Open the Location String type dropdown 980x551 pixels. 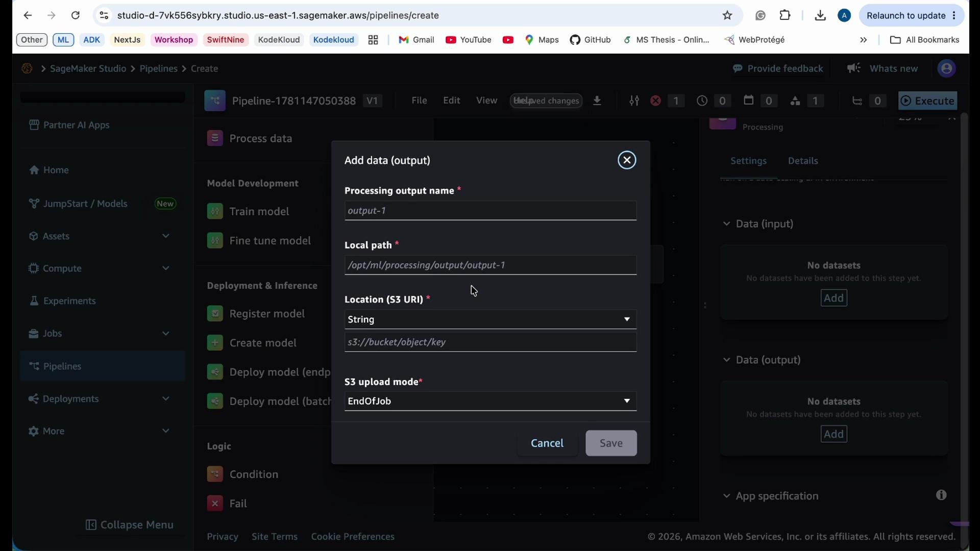point(491,319)
